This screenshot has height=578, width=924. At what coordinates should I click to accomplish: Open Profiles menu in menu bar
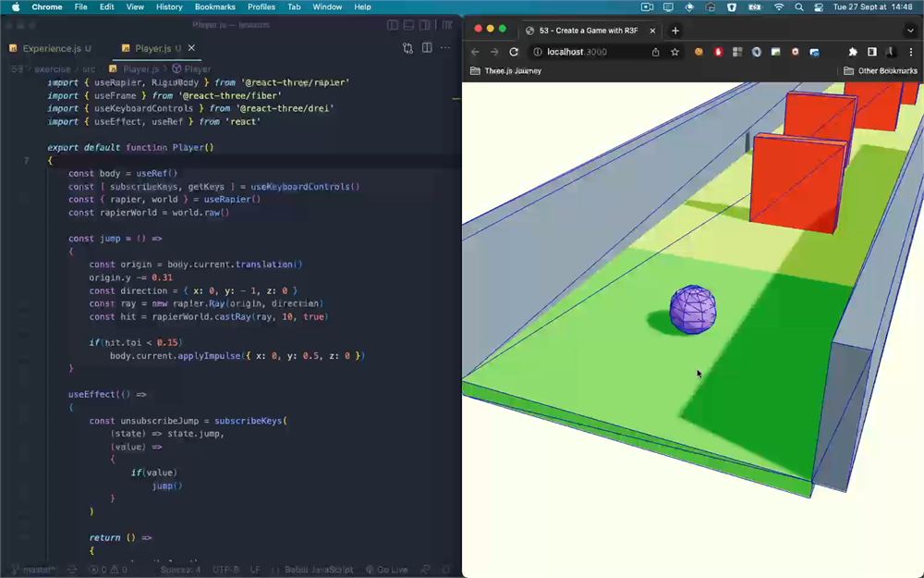pyautogui.click(x=261, y=7)
